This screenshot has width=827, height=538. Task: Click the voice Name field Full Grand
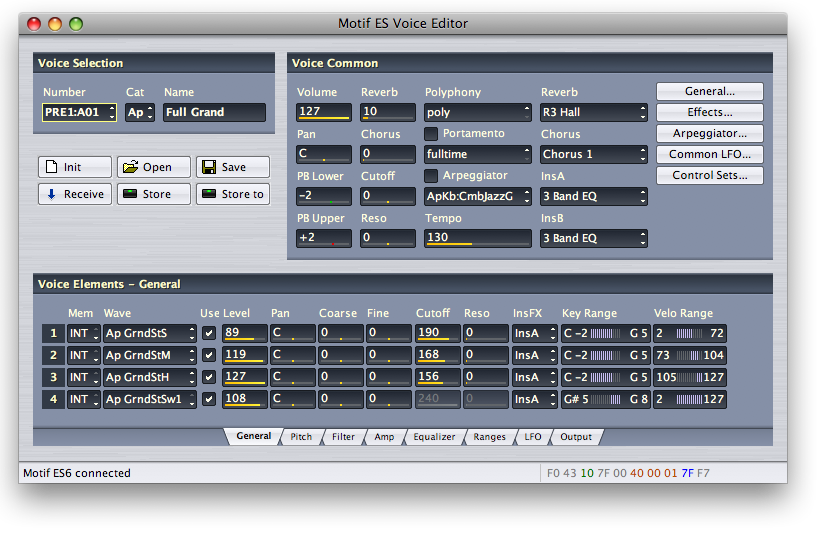[x=214, y=113]
